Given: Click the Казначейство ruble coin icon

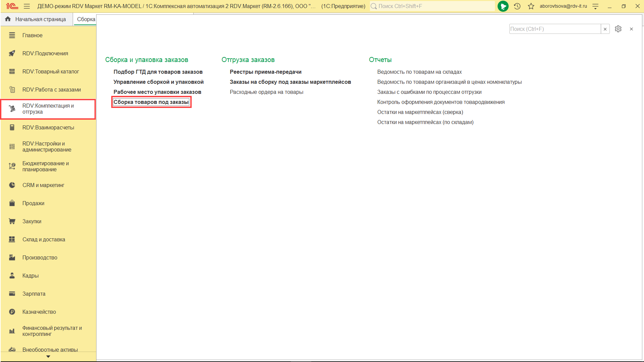Looking at the screenshot, I should 12,312.
